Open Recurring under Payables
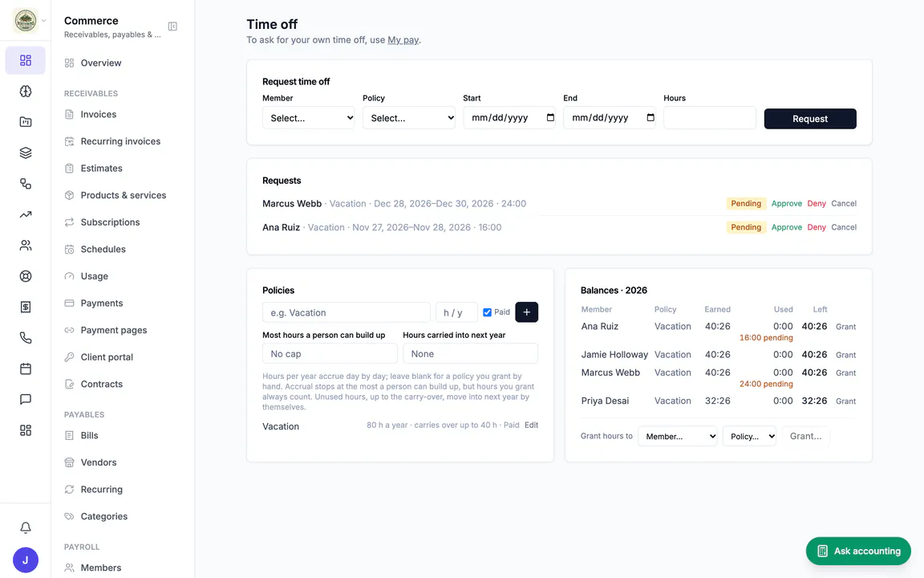Screen dimensions: 924x578 101,490
